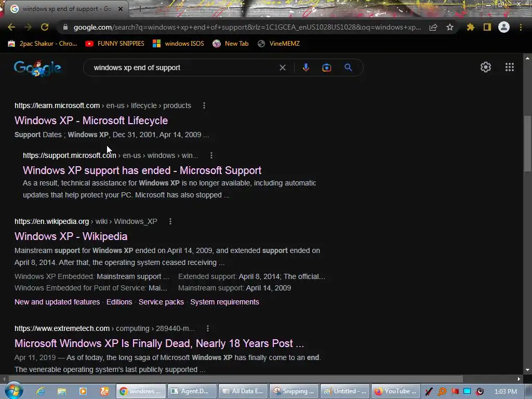Click the address bar URL
The image size is (532, 399).
247,27
